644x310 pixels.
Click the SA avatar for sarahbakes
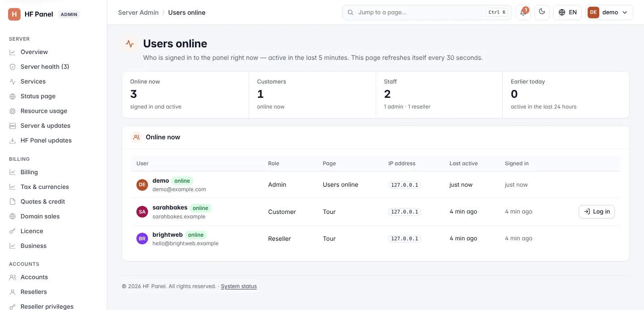tap(142, 212)
